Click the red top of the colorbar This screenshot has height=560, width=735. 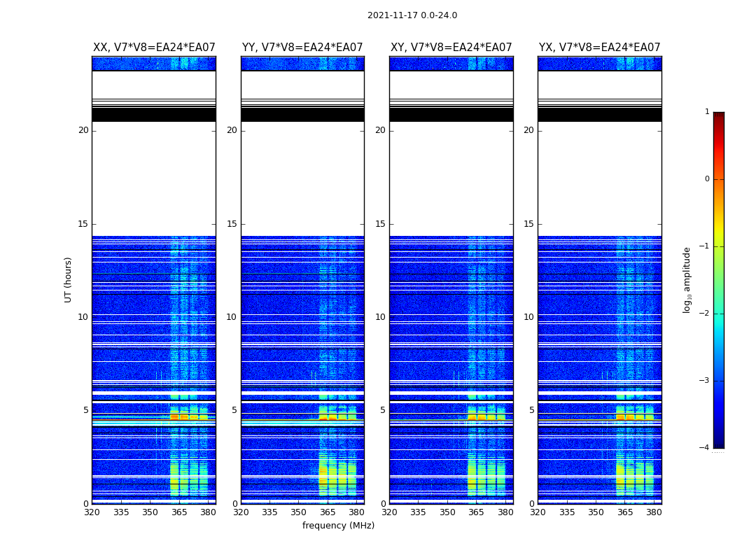719,115
